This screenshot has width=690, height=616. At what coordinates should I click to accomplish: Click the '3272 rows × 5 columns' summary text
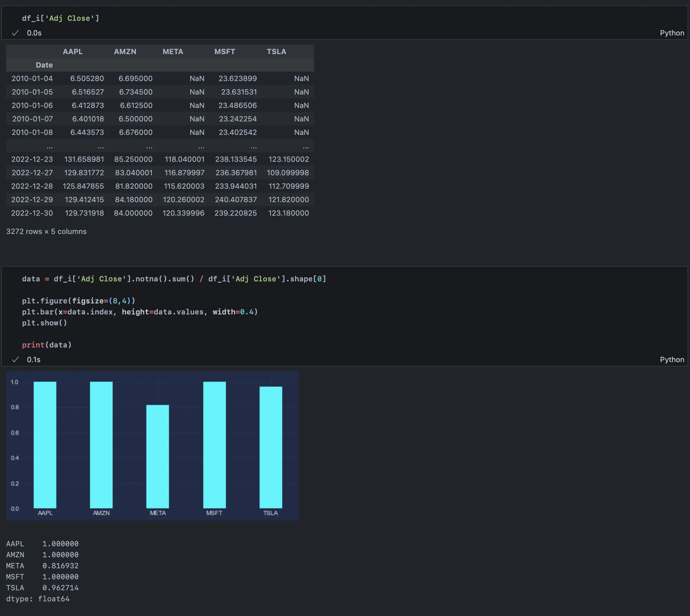(x=47, y=232)
